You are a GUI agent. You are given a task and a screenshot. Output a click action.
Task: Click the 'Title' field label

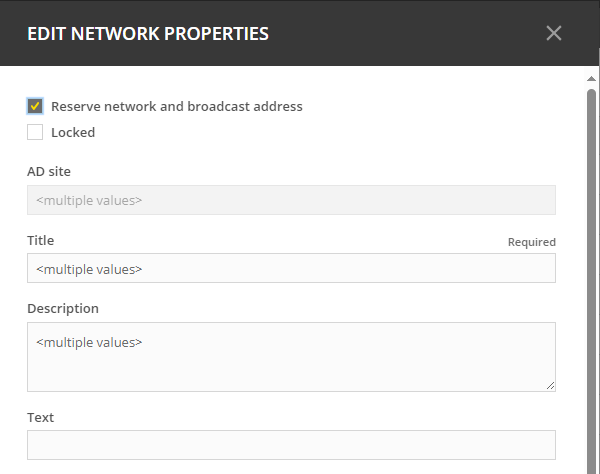pos(41,241)
